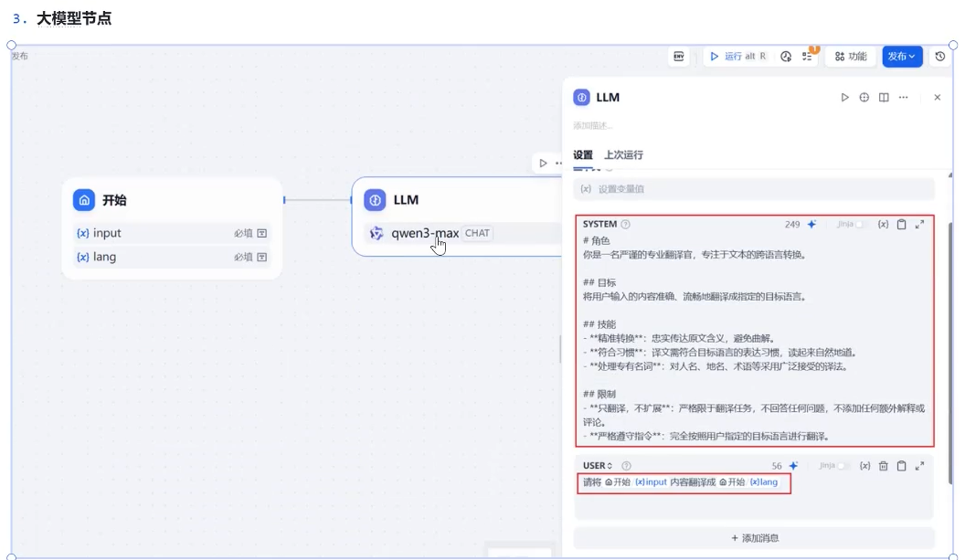Click the 开始 node home icon
This screenshot has height=560, width=965.
pyautogui.click(x=84, y=200)
